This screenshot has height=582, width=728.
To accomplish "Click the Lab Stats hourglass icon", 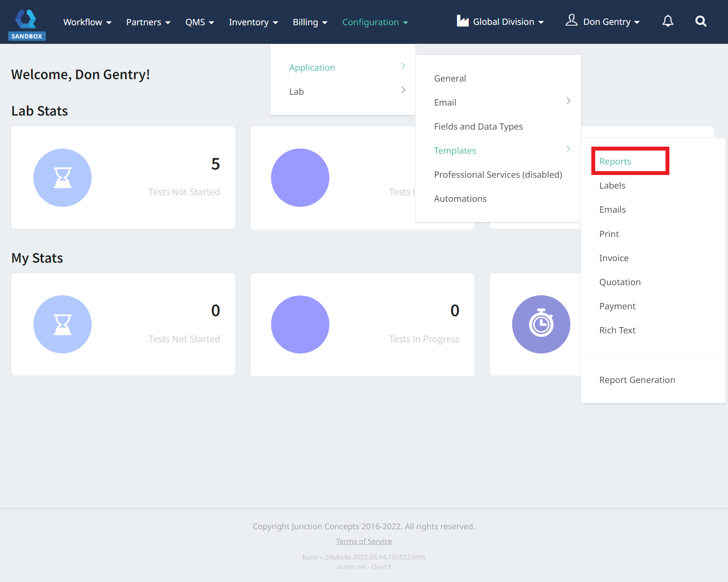I will tap(63, 178).
